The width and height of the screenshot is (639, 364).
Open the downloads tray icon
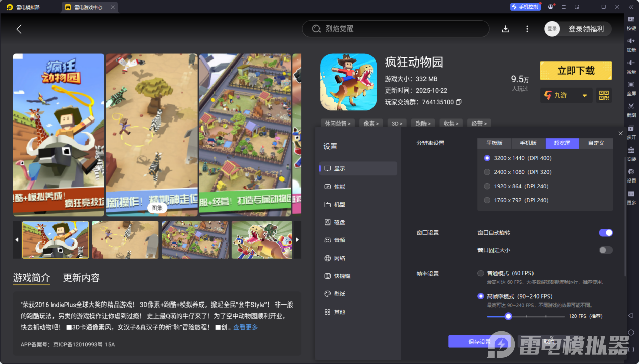click(506, 29)
